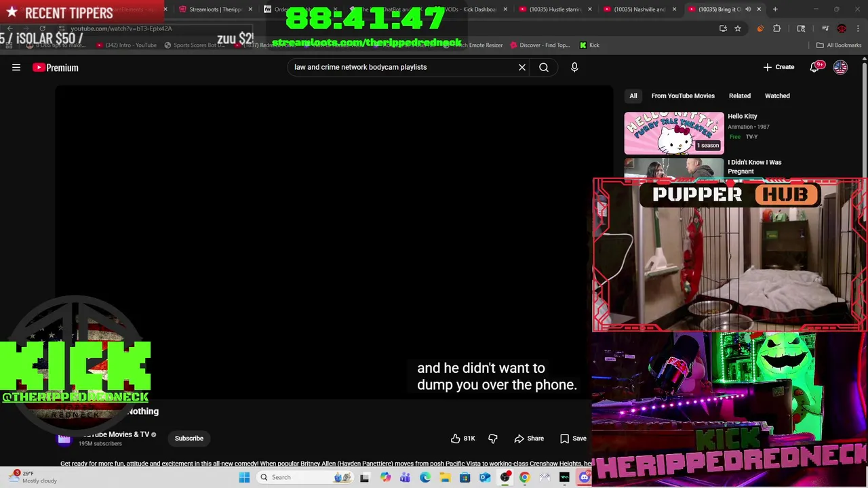Open Microsoft Teams from the taskbar
868x488 pixels.
406,477
